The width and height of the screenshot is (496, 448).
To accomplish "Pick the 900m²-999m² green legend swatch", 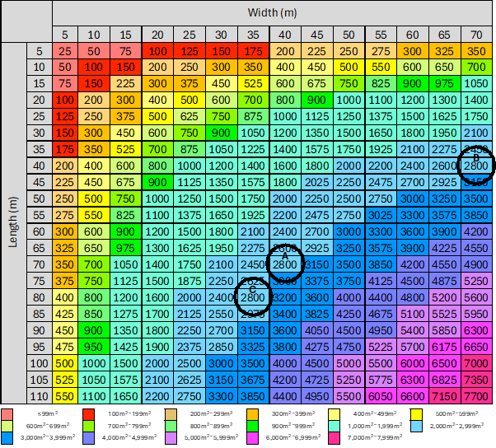I will [252, 427].
